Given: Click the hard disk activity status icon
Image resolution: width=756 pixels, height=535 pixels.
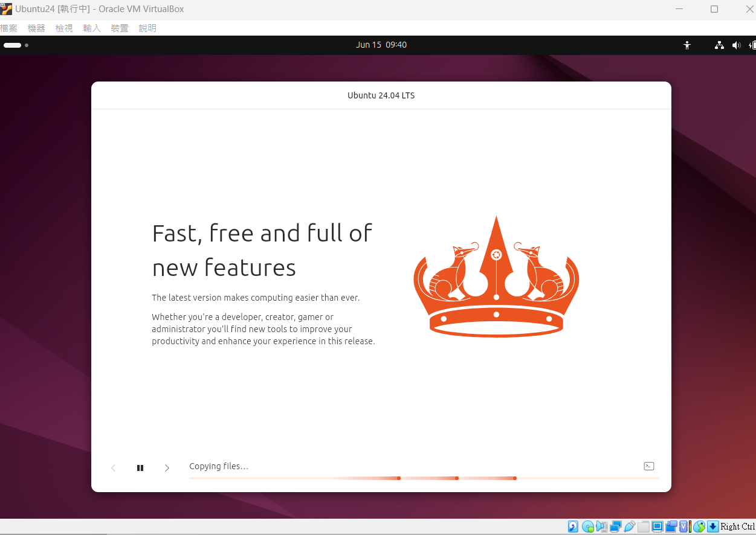Looking at the screenshot, I should click(573, 527).
